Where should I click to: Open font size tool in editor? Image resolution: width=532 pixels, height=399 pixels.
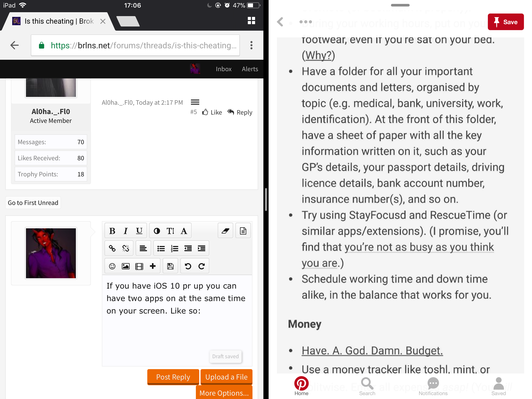point(170,231)
